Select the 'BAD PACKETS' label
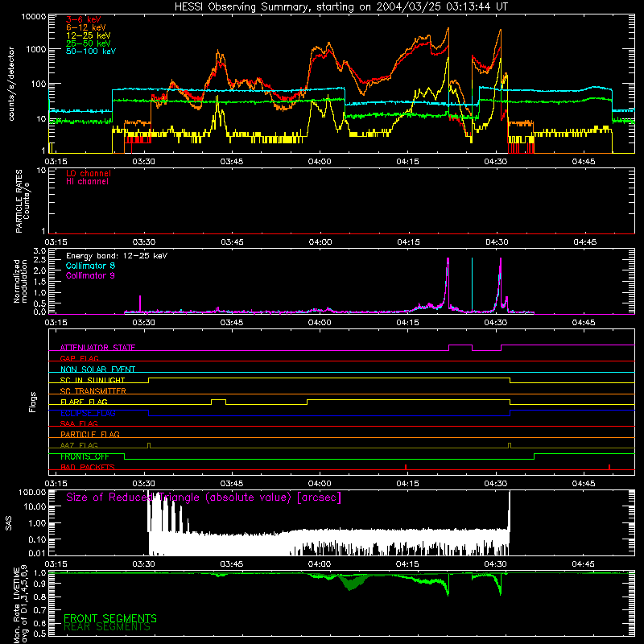This screenshot has width=644, height=644. coord(88,467)
